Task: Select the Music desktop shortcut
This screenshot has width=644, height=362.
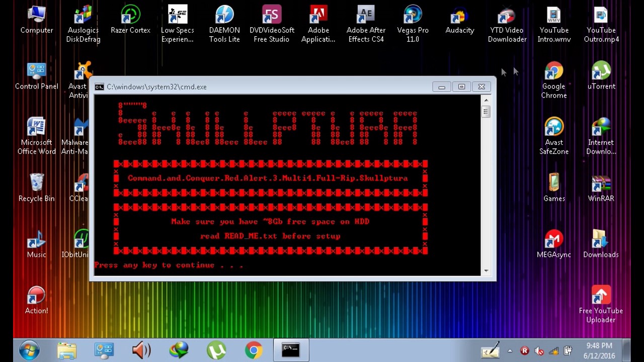Action: click(36, 244)
